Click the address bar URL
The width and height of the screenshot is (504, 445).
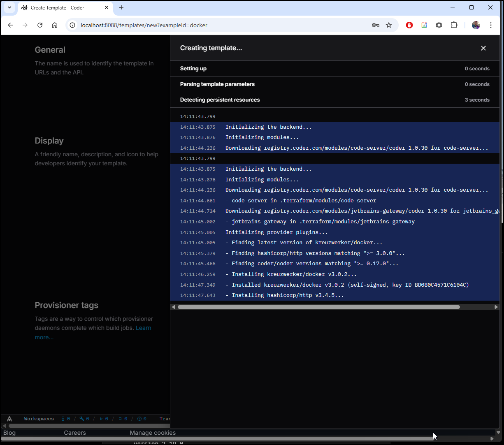click(144, 25)
